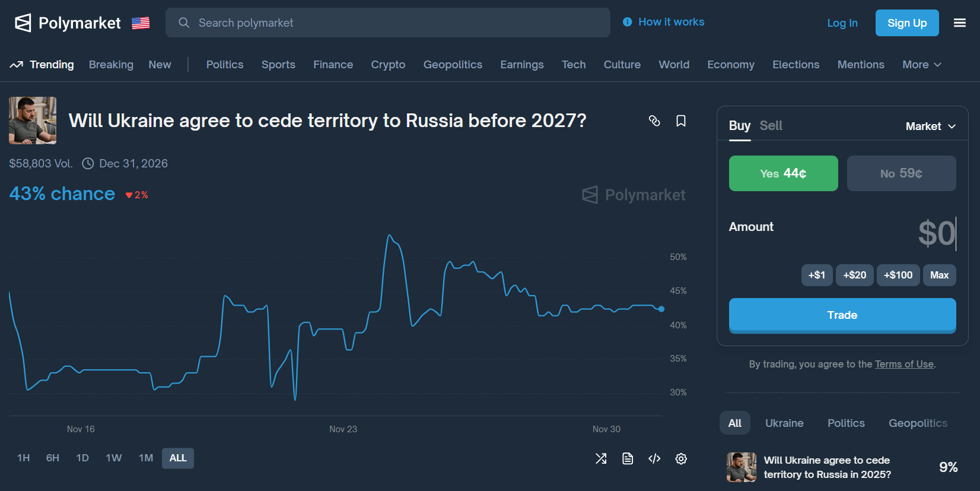Open the Geopolitics category
Screen dimensions: 980x491
[453, 65]
